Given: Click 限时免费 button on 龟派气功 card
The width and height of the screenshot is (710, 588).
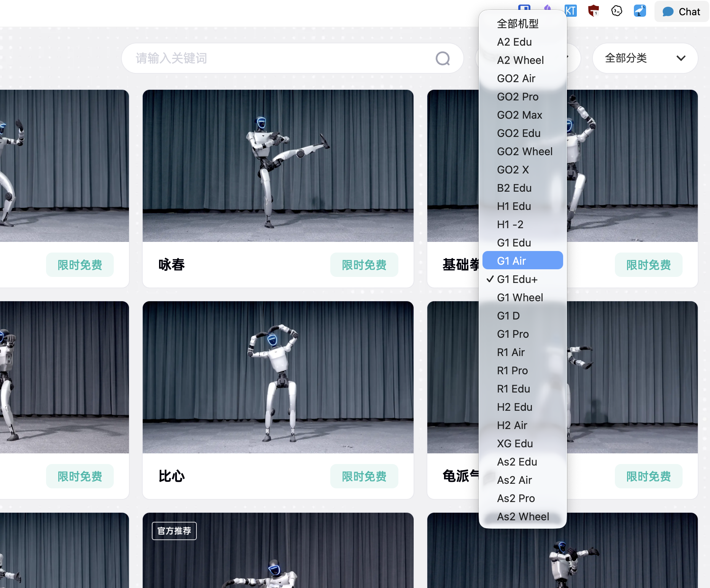Looking at the screenshot, I should 648,476.
